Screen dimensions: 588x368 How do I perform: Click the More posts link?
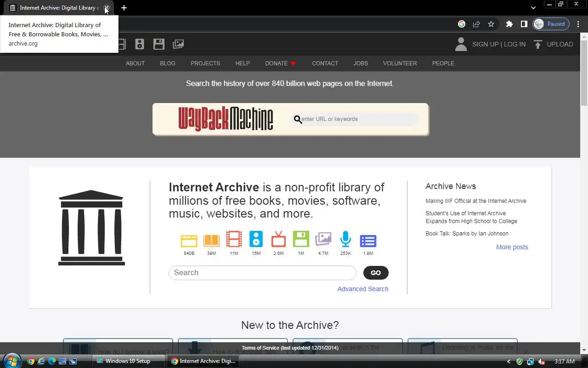click(512, 247)
